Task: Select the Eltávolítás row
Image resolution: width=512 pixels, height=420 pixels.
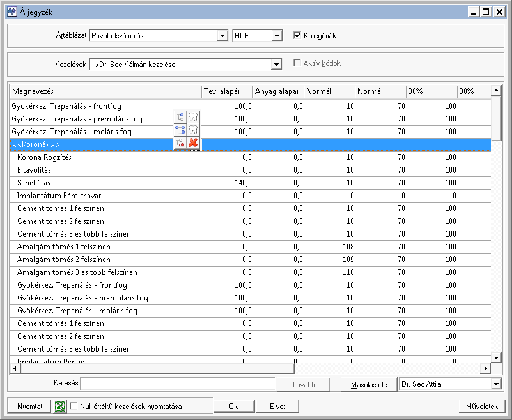Action: (251, 170)
